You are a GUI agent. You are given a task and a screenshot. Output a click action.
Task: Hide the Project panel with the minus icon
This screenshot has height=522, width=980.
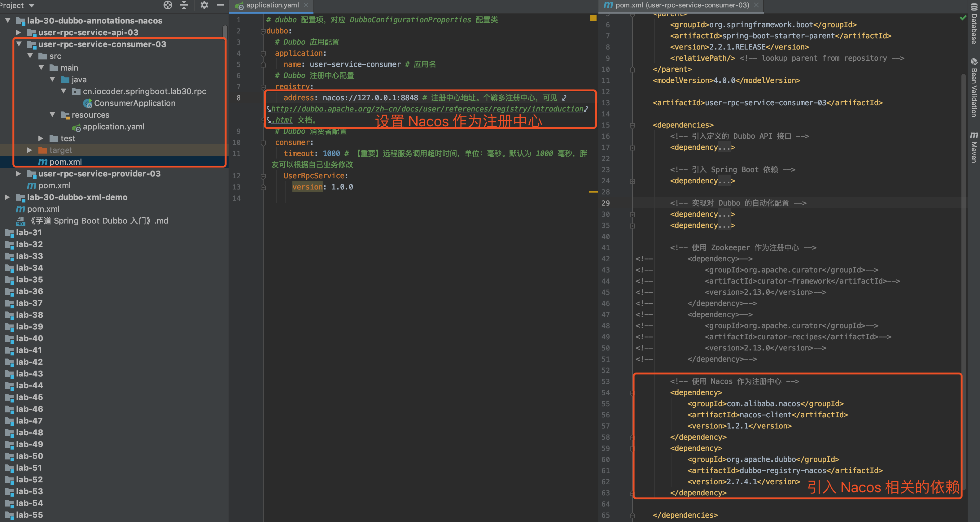point(220,5)
